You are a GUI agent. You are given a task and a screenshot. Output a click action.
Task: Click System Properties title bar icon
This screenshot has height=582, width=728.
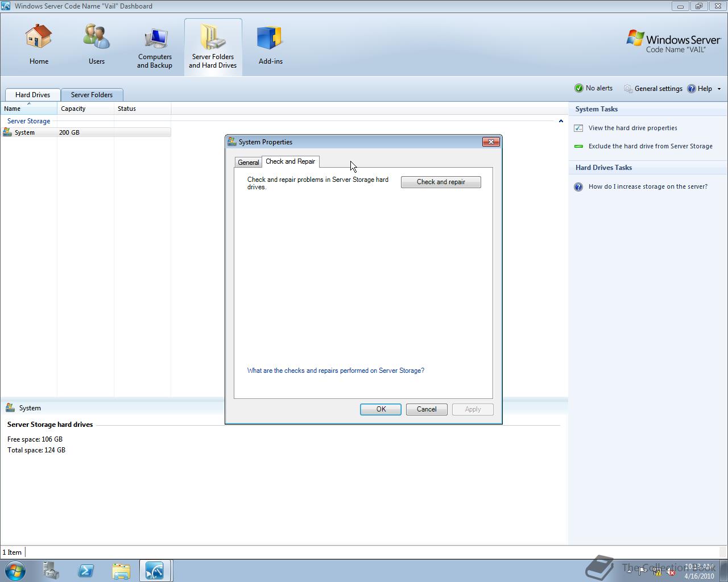pyautogui.click(x=232, y=142)
